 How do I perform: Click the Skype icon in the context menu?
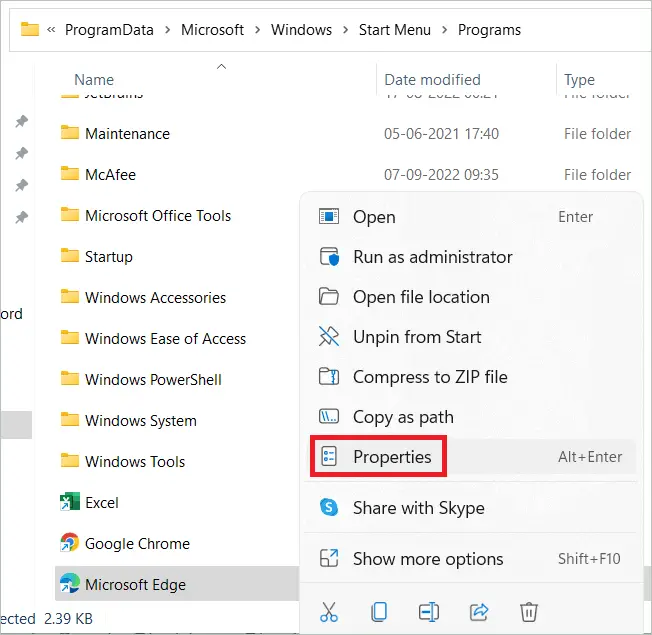tap(329, 507)
